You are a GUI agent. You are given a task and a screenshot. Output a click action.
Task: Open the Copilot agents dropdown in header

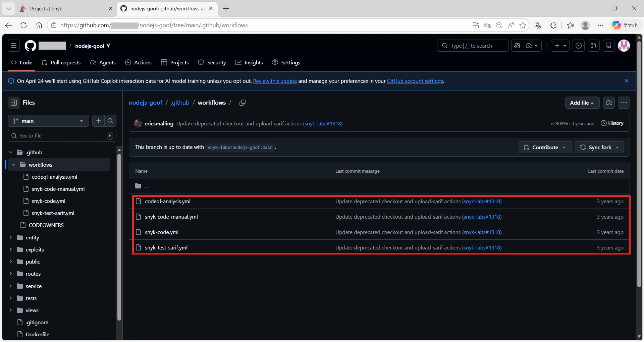[532, 46]
